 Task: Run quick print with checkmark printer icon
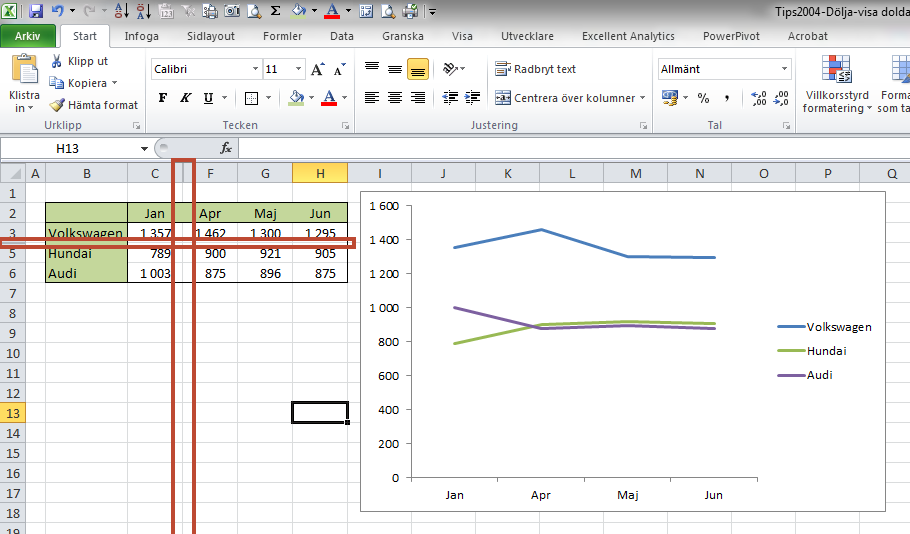[410, 10]
